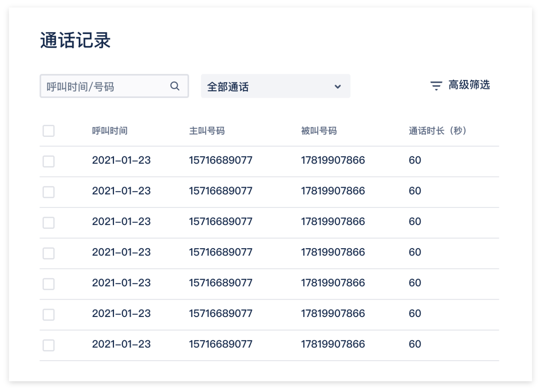Image resolution: width=541 pixels, height=392 pixels.
Task: Click the 通话时长（秒） column header
Action: (437, 131)
